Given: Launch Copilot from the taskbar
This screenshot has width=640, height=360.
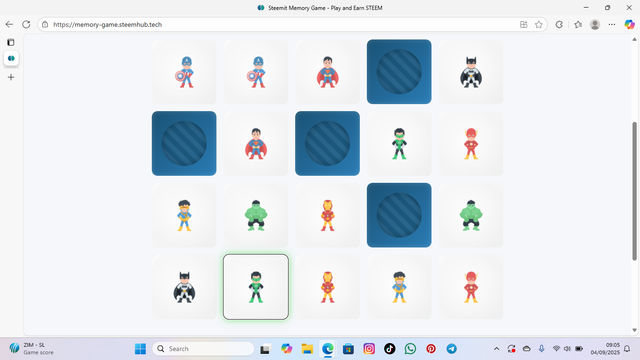Looking at the screenshot, I should click(x=287, y=349).
